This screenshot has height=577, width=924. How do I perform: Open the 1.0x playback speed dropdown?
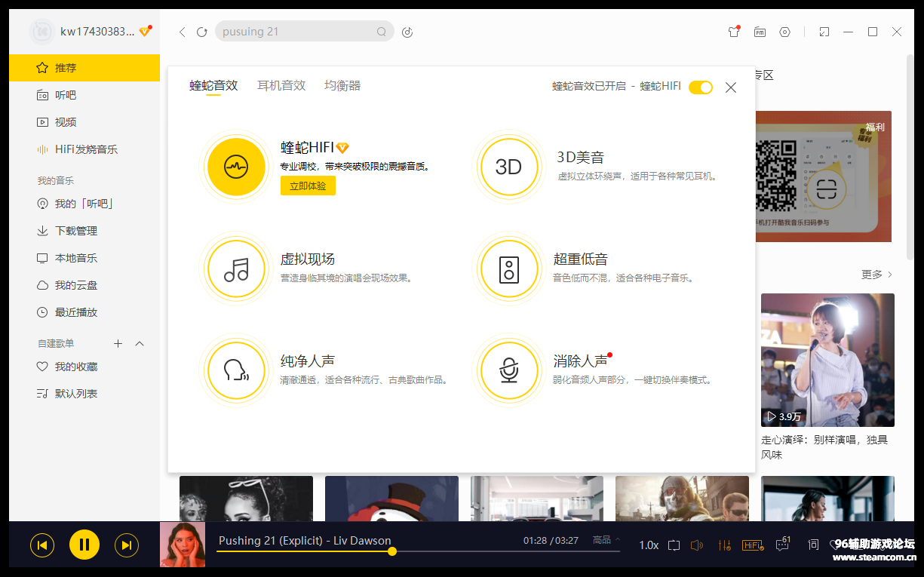pos(650,545)
